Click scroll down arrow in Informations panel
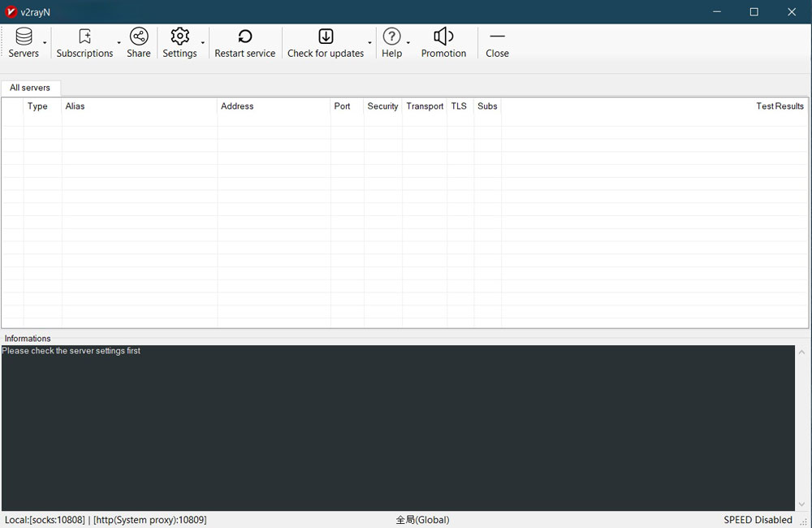Image resolution: width=812 pixels, height=528 pixels. [x=801, y=504]
